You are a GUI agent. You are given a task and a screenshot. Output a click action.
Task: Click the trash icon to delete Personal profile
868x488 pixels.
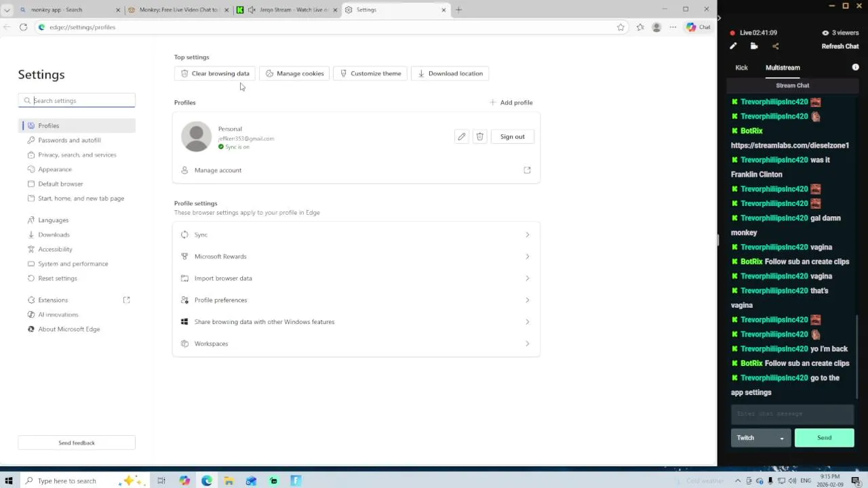pyautogui.click(x=479, y=136)
